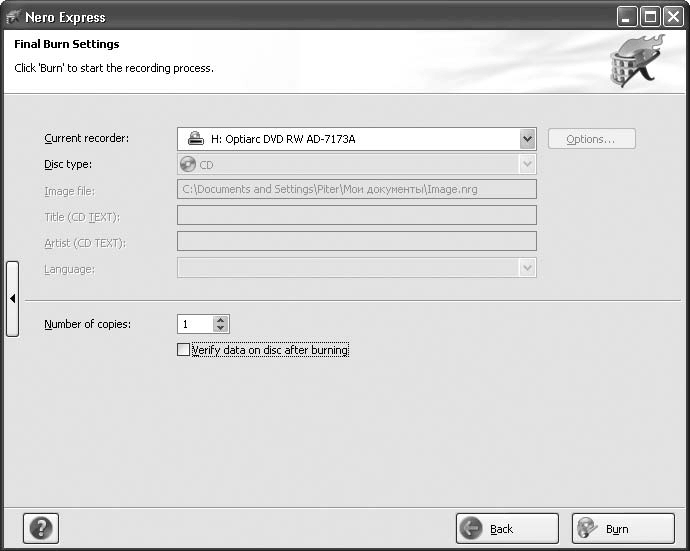Increase number of copies with up arrow
690x551 pixels.
coord(221,319)
